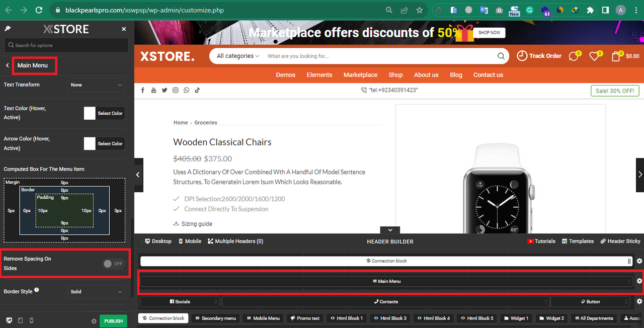Click the pin icon in customizer header

pyautogui.click(x=8, y=29)
